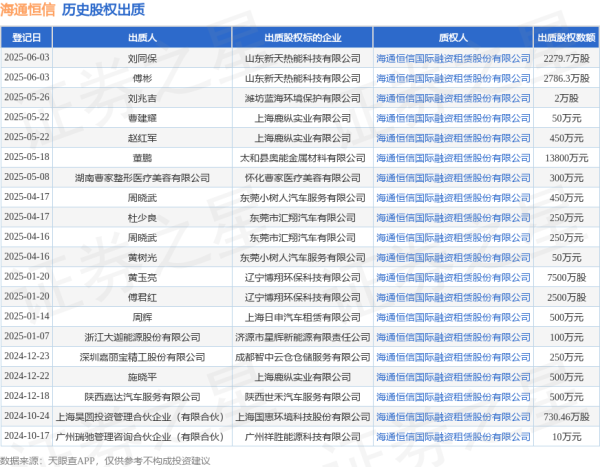Select the 浙江大道能源股份有限公司 pledgor cell
600x467 pixels.
tap(141, 336)
